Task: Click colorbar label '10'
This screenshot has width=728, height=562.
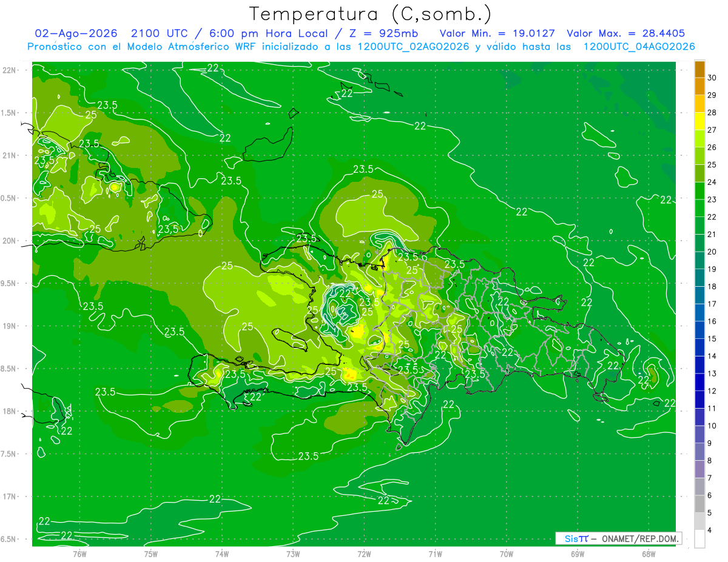Action: coord(712,426)
